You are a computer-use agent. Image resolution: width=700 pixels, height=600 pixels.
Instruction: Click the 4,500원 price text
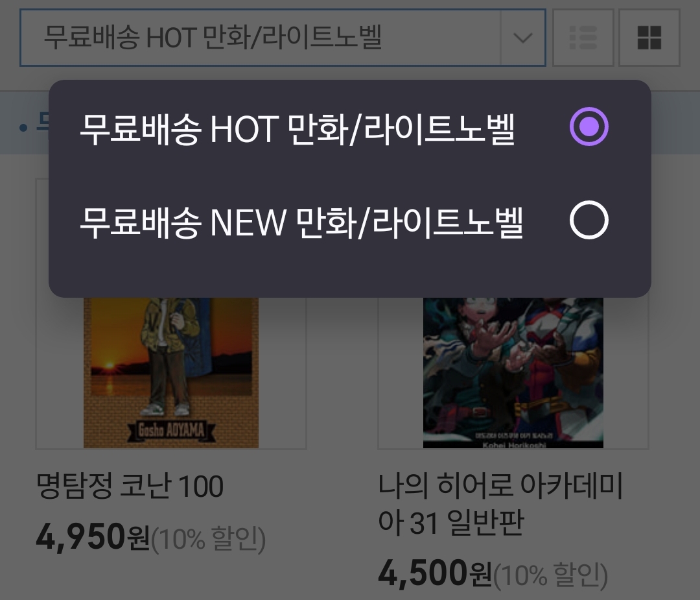(435, 573)
